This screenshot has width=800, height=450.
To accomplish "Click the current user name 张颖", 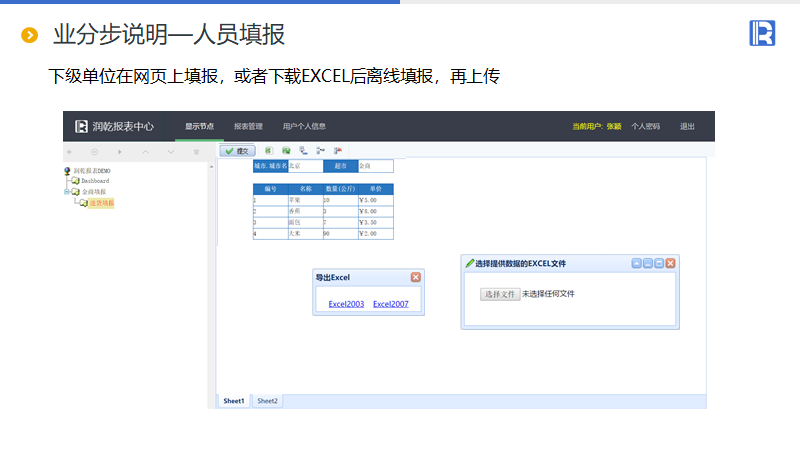I will [x=614, y=127].
